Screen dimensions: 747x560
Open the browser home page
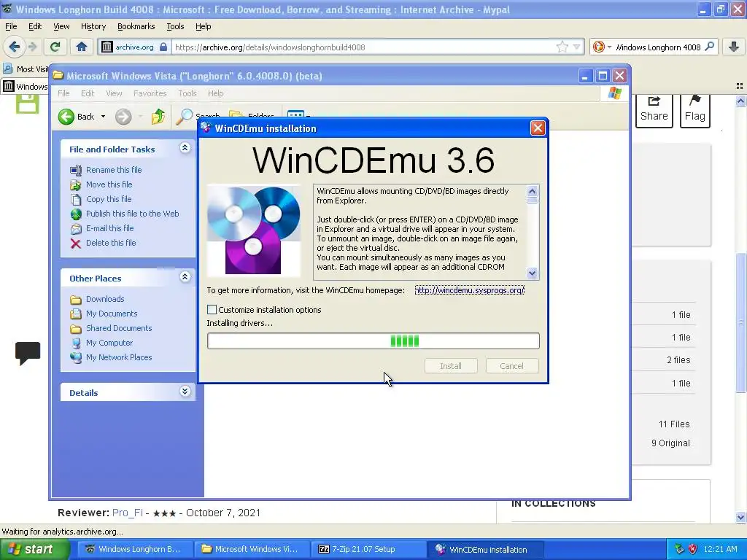point(82,47)
